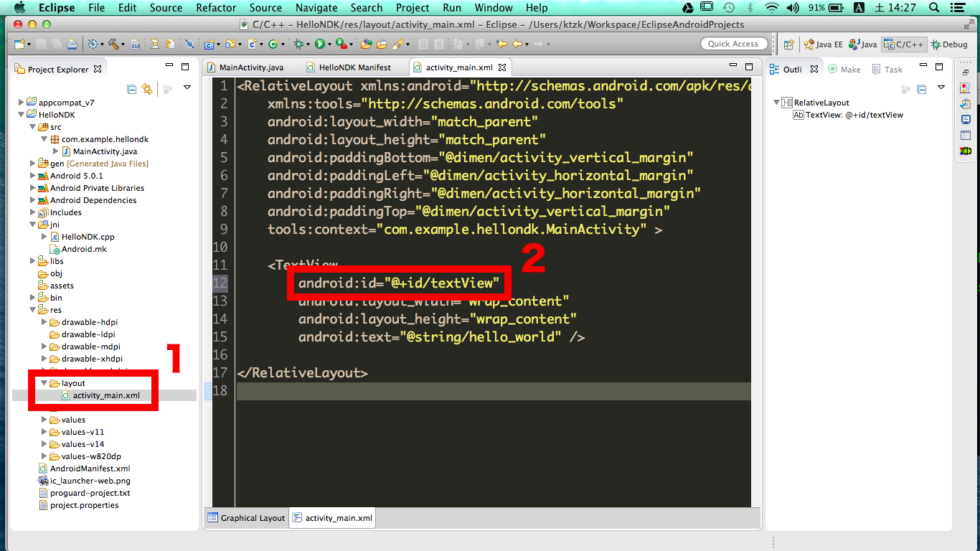Screen dimensions: 980x551
Task: Click the battery indicator in the menu bar
Action: 834,7
